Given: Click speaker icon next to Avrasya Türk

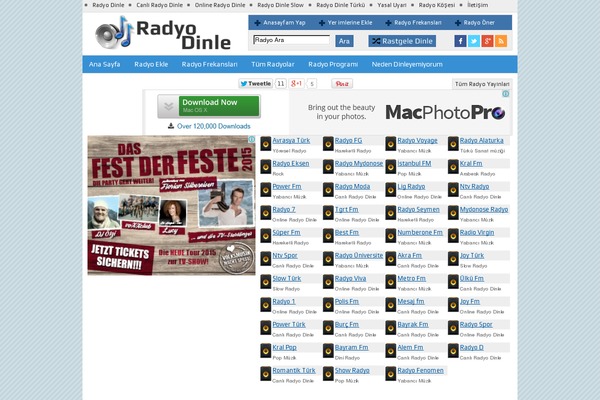Looking at the screenshot, I should click(x=266, y=144).
